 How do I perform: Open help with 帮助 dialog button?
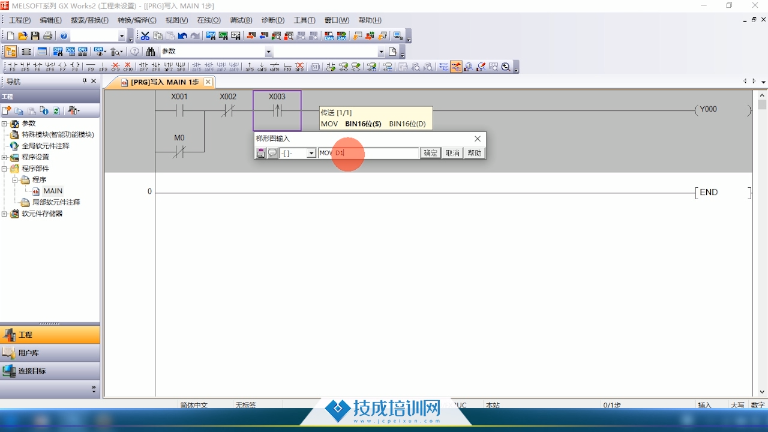474,153
